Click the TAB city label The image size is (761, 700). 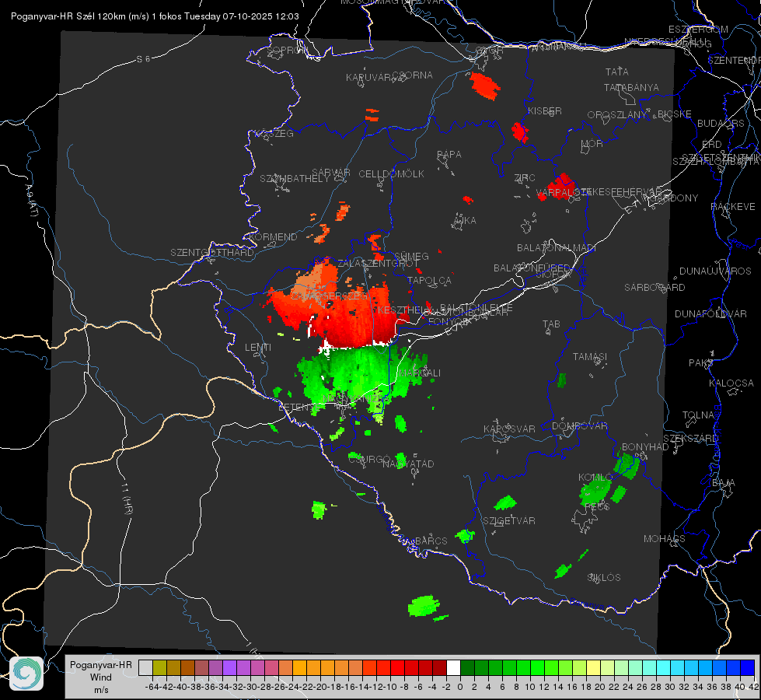coord(551,324)
